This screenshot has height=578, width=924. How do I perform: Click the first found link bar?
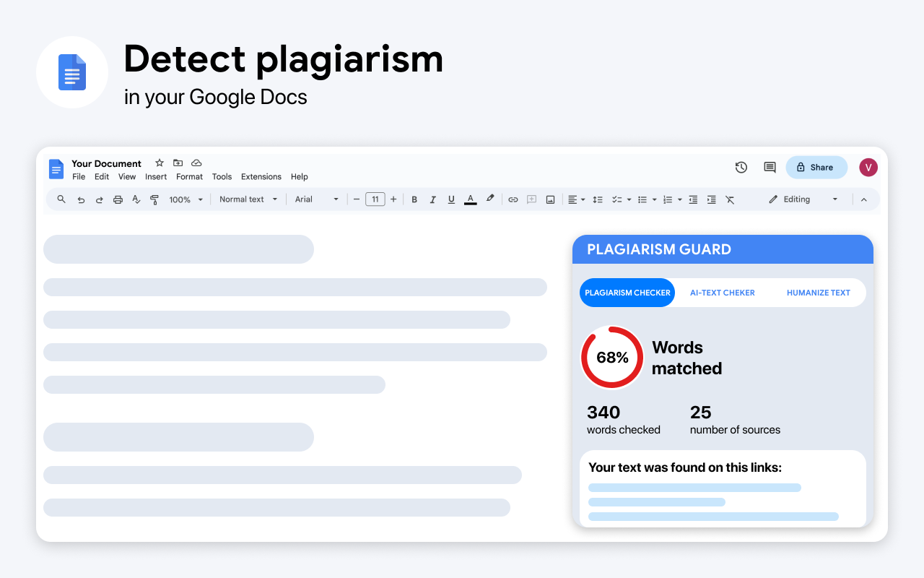click(694, 488)
